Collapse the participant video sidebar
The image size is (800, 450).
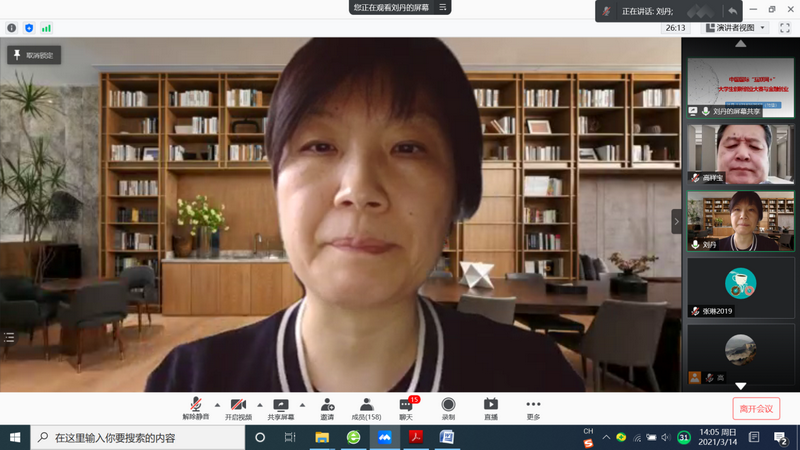pos(676,221)
